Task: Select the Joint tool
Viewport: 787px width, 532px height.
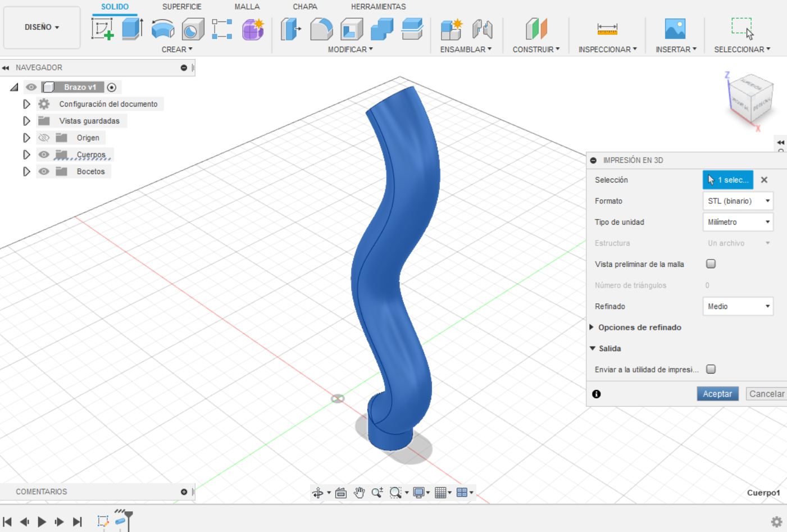Action: (x=482, y=29)
